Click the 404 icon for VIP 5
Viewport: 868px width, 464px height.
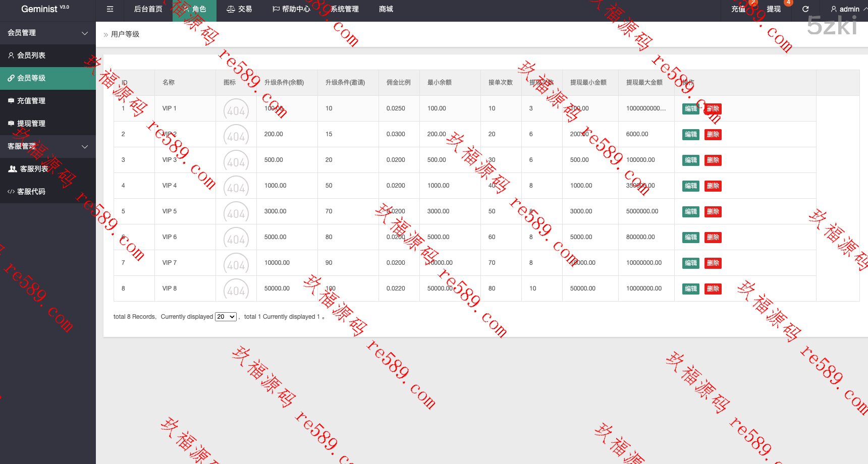click(x=236, y=212)
